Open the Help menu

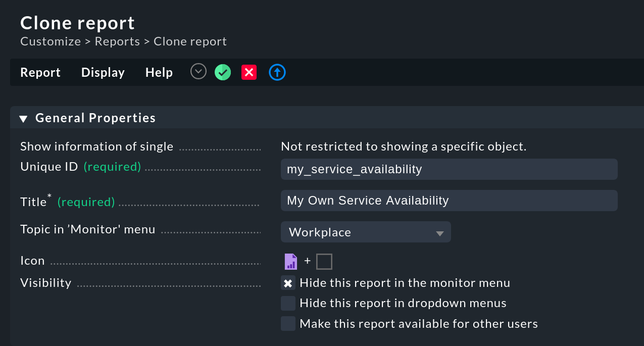pyautogui.click(x=159, y=72)
